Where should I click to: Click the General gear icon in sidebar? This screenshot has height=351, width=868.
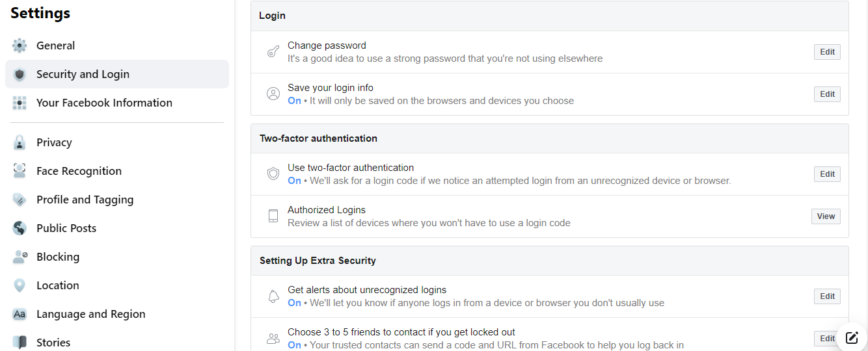(x=20, y=45)
